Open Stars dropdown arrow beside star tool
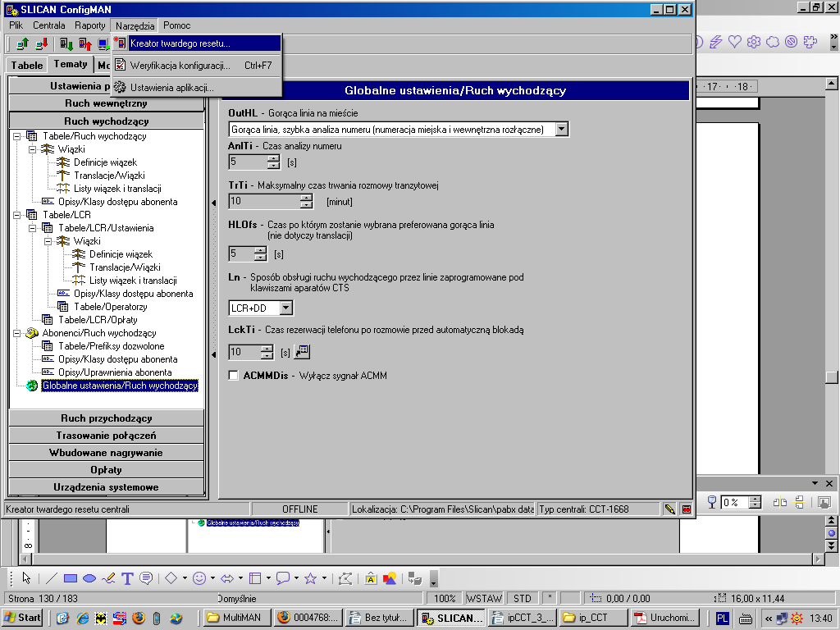Image resolution: width=840 pixels, height=630 pixels. 324,578
